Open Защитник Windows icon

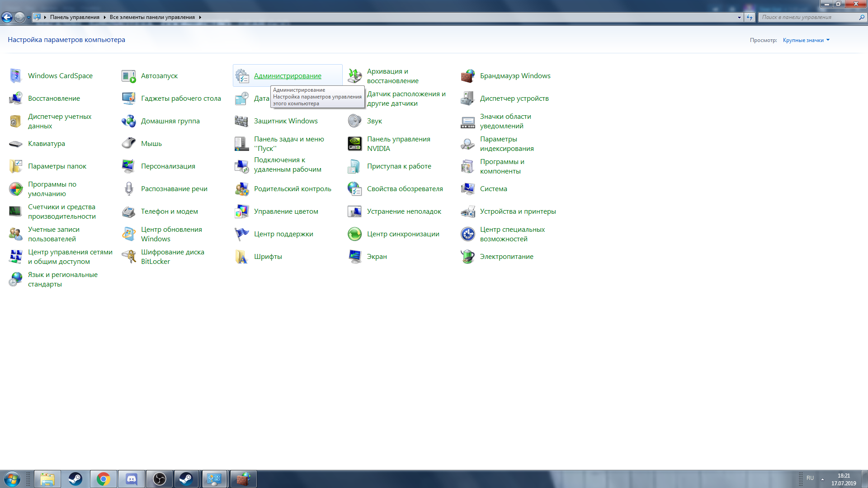click(241, 121)
